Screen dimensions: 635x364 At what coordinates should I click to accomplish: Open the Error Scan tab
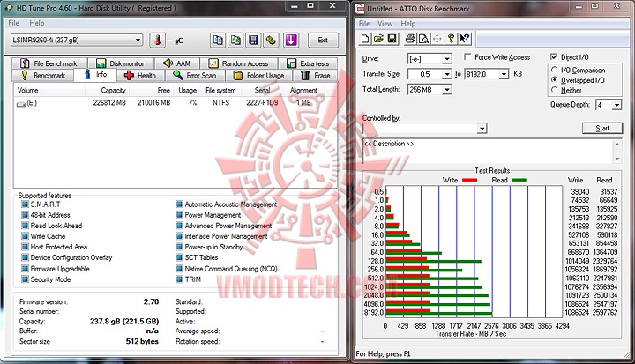195,75
